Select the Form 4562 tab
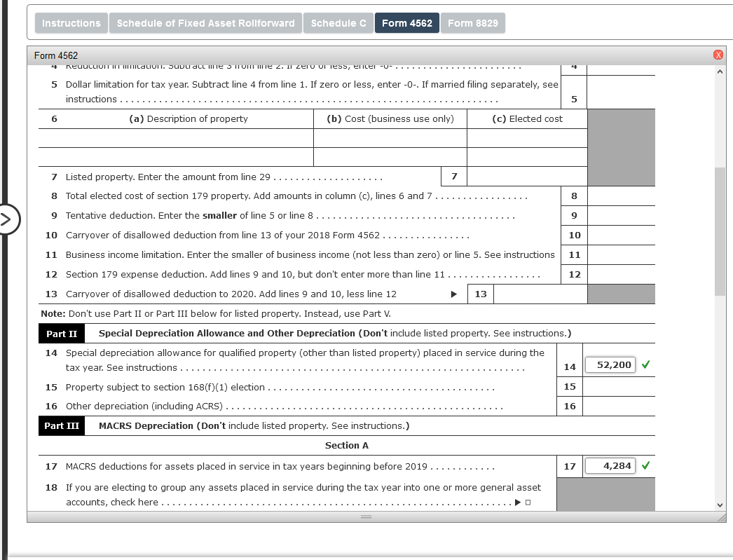The height and width of the screenshot is (560, 733). [406, 22]
